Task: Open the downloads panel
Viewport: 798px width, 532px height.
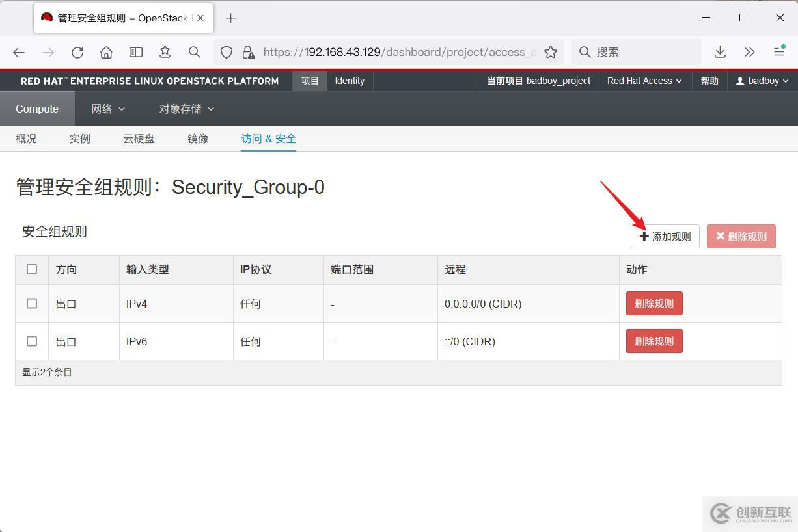Action: [x=720, y=52]
